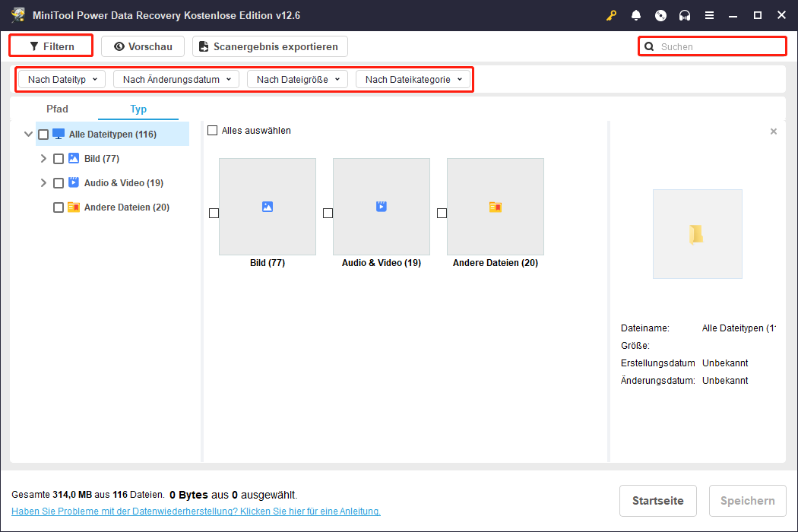Open the Nach Änderungsdatum dropdown

[176, 79]
